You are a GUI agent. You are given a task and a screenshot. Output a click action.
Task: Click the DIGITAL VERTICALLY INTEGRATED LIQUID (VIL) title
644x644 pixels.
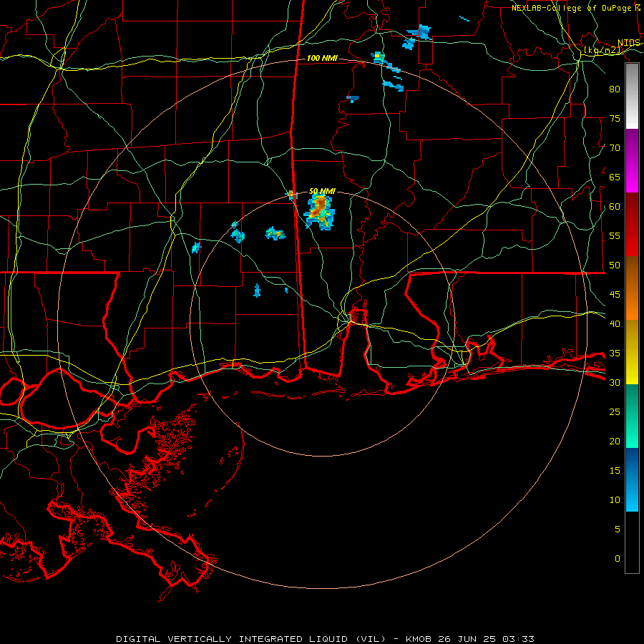coord(251,639)
